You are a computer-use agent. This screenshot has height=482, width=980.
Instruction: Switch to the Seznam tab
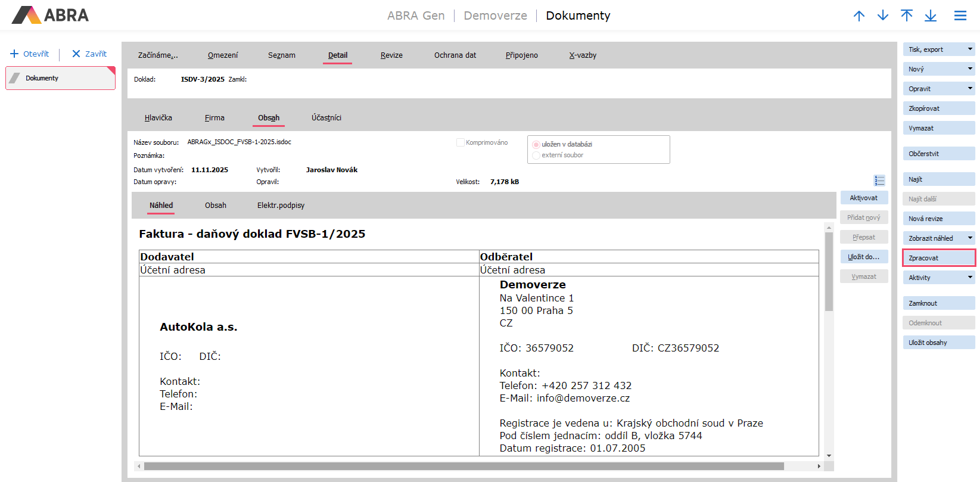281,55
